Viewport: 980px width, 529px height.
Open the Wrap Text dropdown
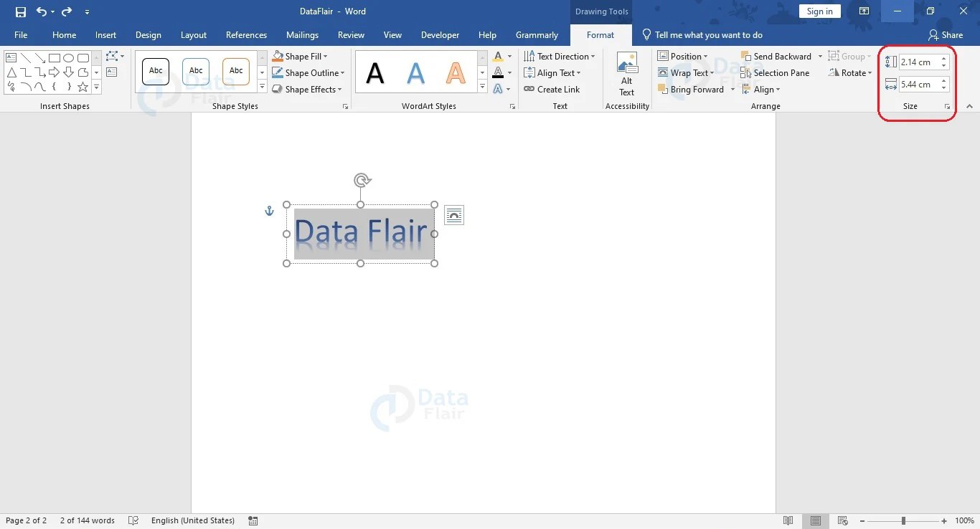pos(687,72)
